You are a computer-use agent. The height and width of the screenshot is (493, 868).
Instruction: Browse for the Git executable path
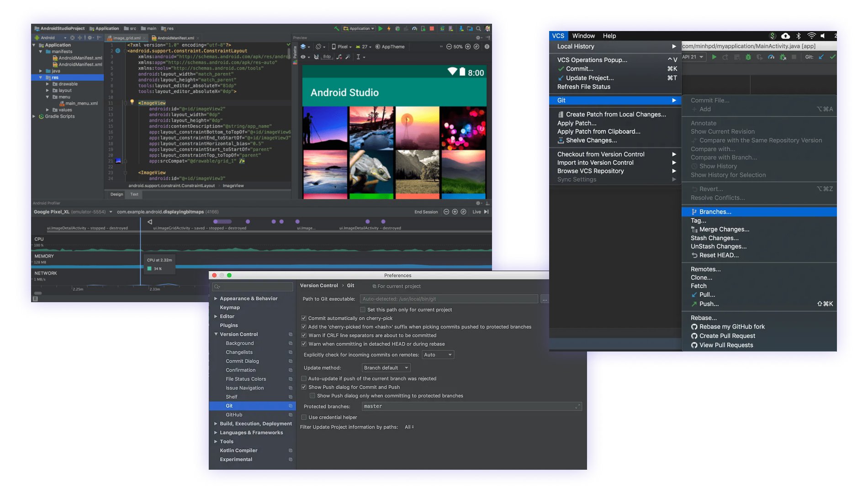tap(545, 299)
